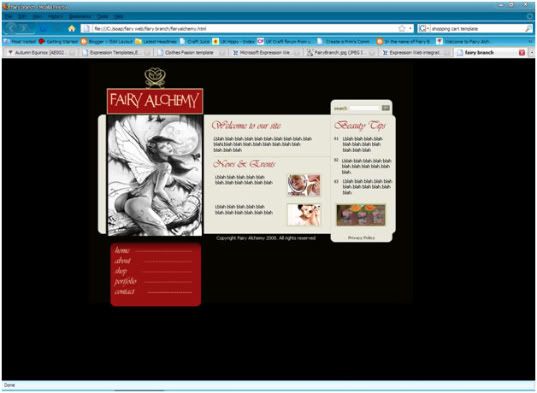Click the flowers thumbnail under Beauty Tips

361,215
